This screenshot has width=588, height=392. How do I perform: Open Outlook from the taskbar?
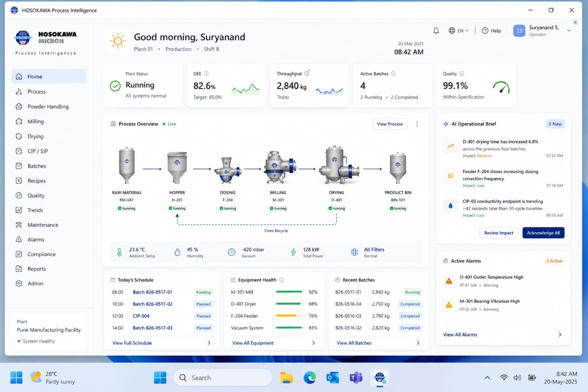[333, 378]
